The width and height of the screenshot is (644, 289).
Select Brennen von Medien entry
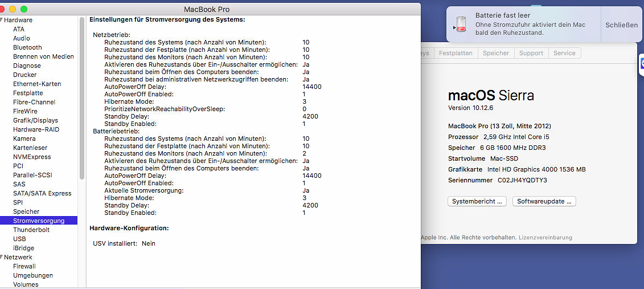tap(43, 56)
